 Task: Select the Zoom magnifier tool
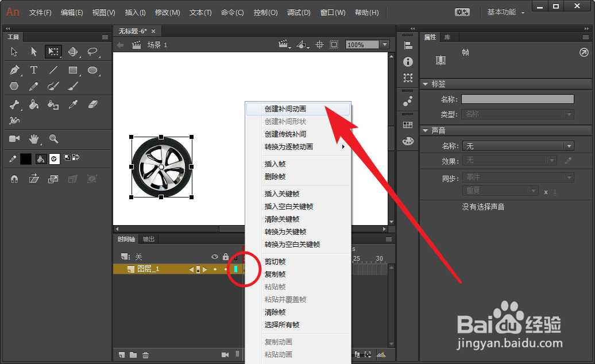click(53, 139)
